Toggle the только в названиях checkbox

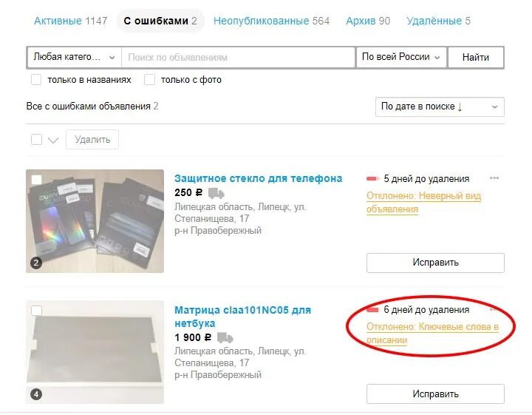pyautogui.click(x=36, y=80)
